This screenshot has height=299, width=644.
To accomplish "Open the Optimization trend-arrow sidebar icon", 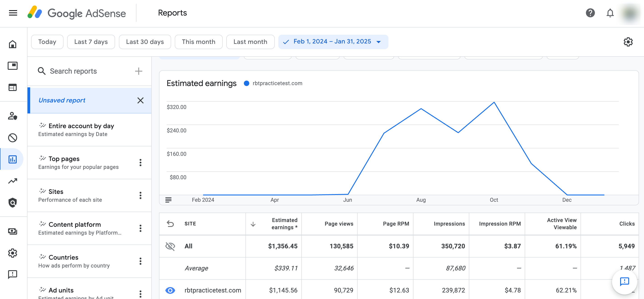I will (x=13, y=181).
